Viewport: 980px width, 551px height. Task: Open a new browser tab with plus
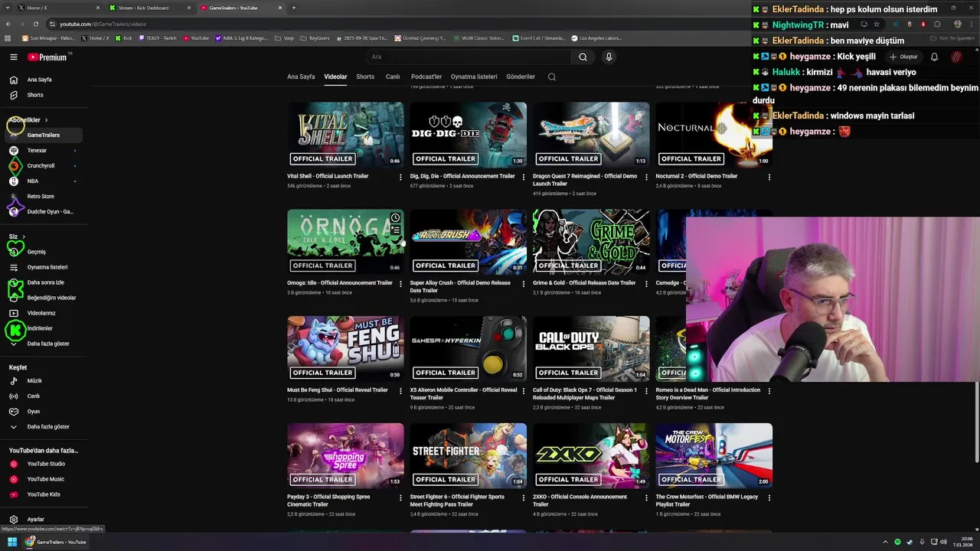click(294, 8)
